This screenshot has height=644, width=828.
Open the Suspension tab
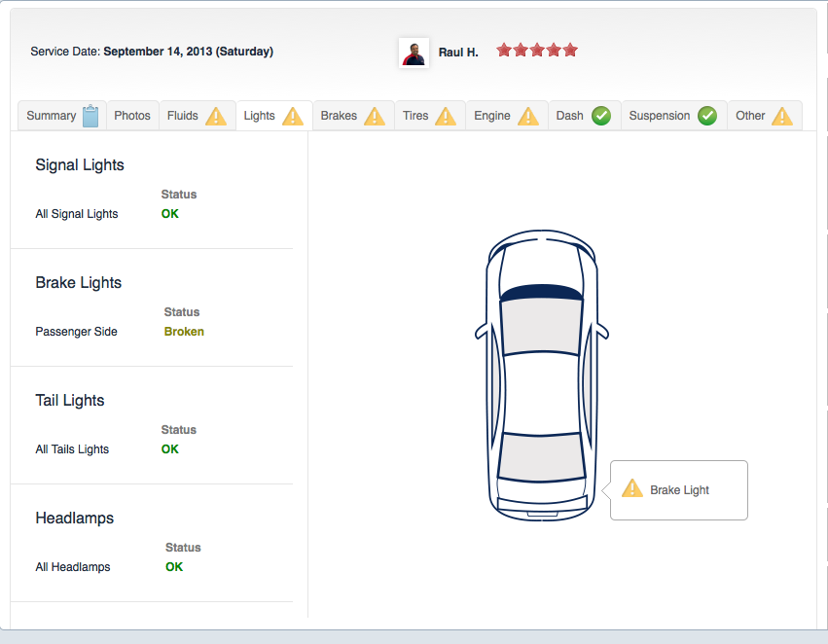coord(660,116)
